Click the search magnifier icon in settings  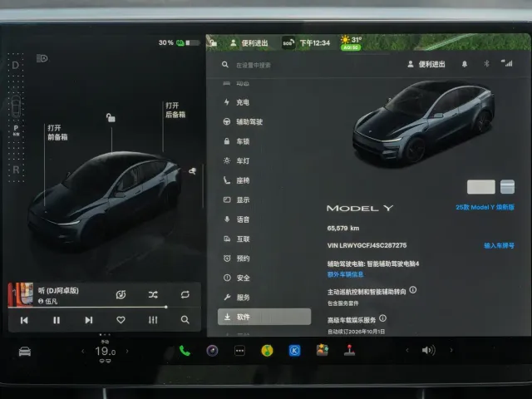225,65
